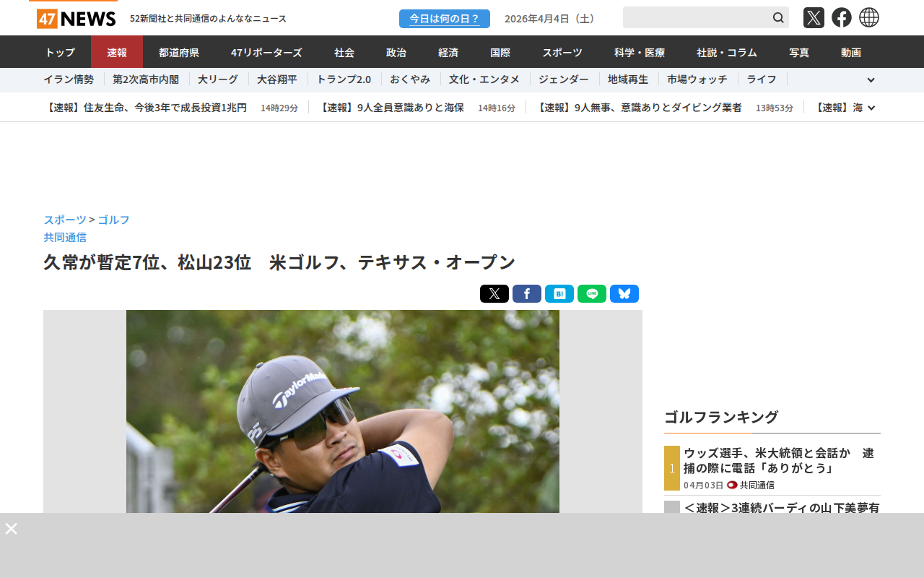Viewport: 924px width, 578px height.
Task: Click the 今日は何の日？ button
Action: coord(445,19)
